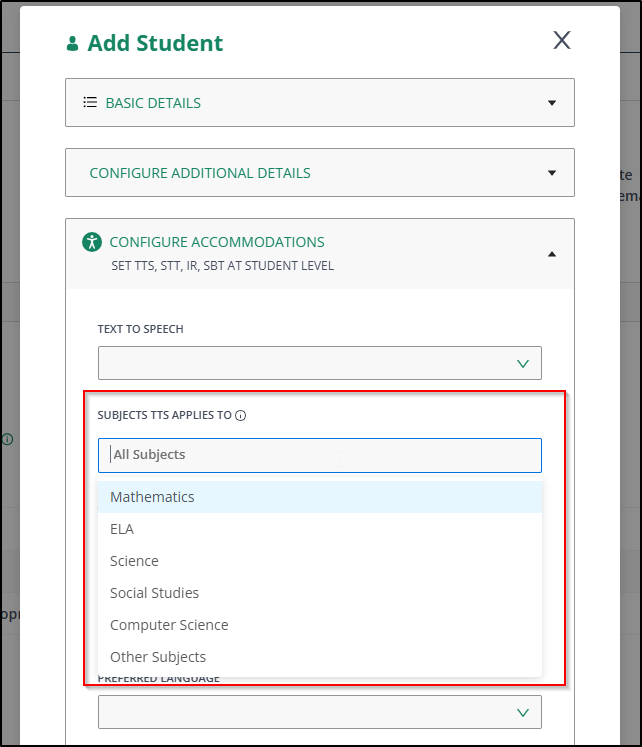Viewport: 642px width, 747px height.
Task: Click the info icon next to Subjects TTS Applies To
Action: pos(241,415)
